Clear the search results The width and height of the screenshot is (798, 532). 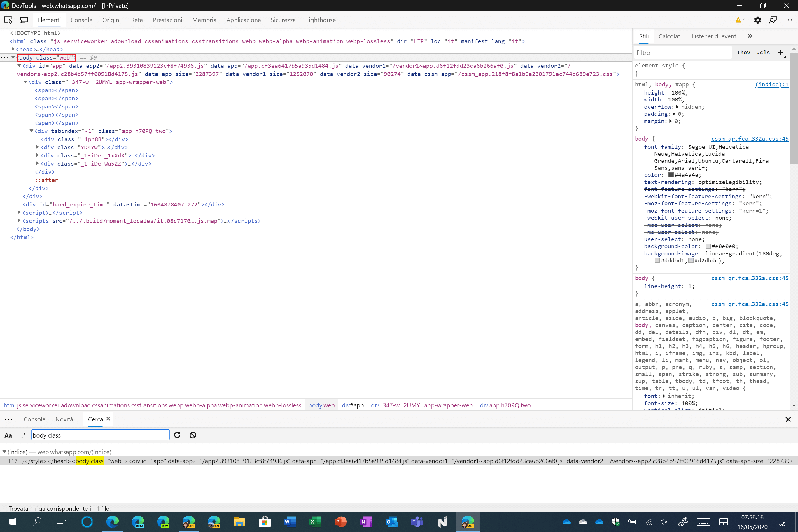pos(193,435)
